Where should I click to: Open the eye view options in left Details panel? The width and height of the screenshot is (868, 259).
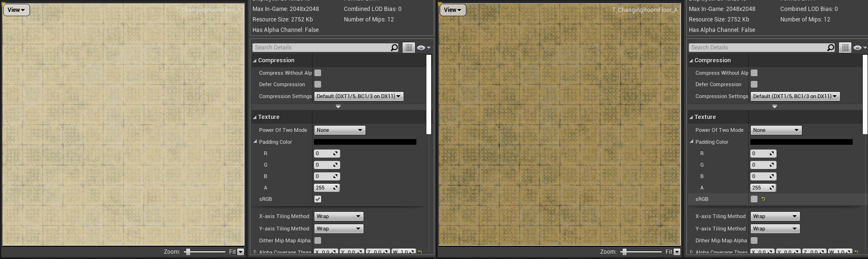pyautogui.click(x=423, y=48)
